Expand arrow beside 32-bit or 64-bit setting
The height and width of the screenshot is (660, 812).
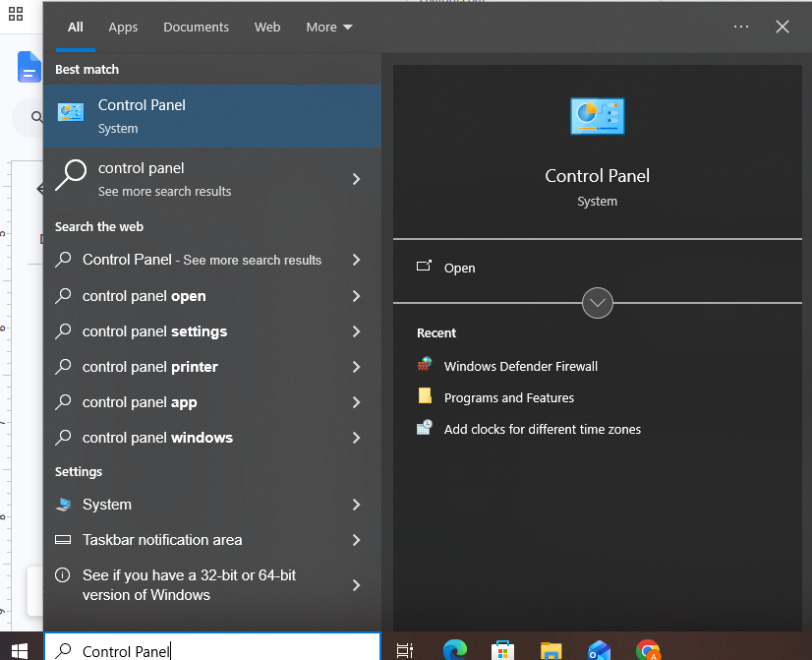tap(356, 585)
